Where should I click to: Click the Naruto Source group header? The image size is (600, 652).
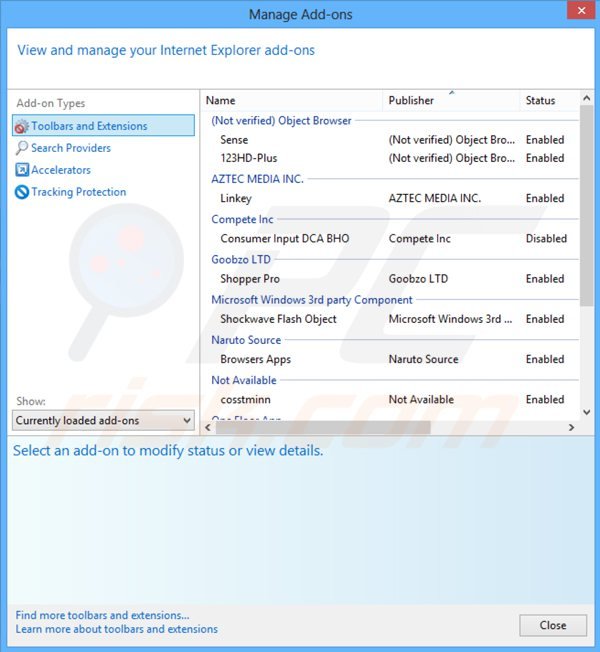pyautogui.click(x=246, y=340)
